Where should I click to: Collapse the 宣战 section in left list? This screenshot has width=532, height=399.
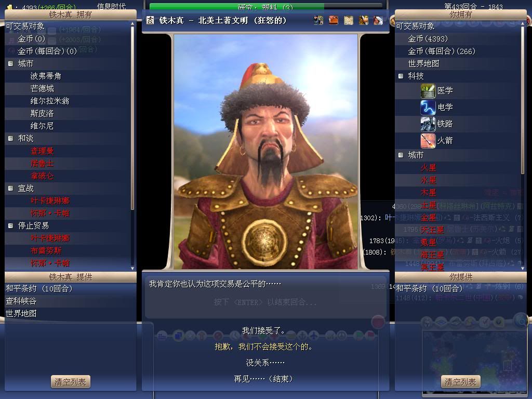10,188
